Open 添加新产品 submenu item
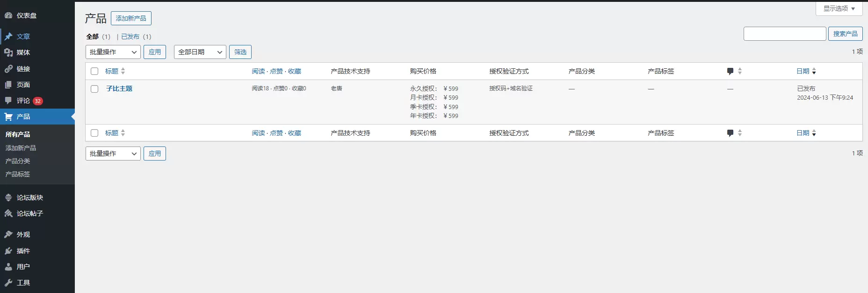This screenshot has width=868, height=293. click(21, 148)
